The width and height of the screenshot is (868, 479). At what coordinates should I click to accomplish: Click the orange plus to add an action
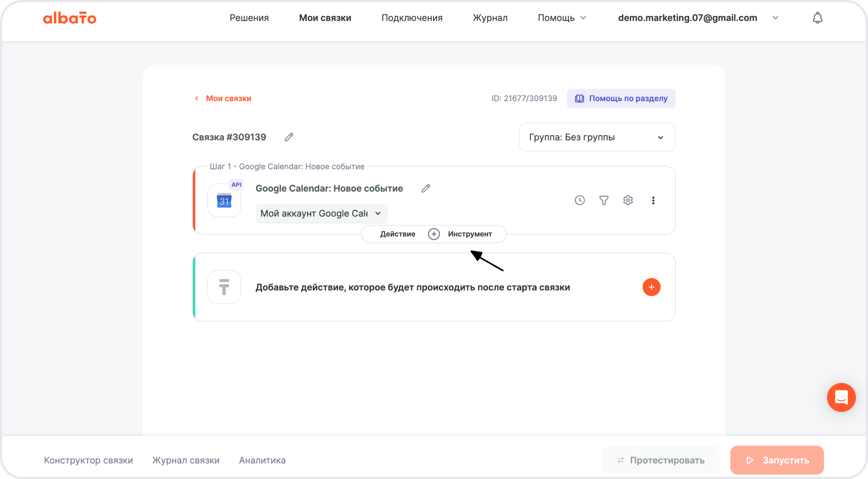pos(651,287)
